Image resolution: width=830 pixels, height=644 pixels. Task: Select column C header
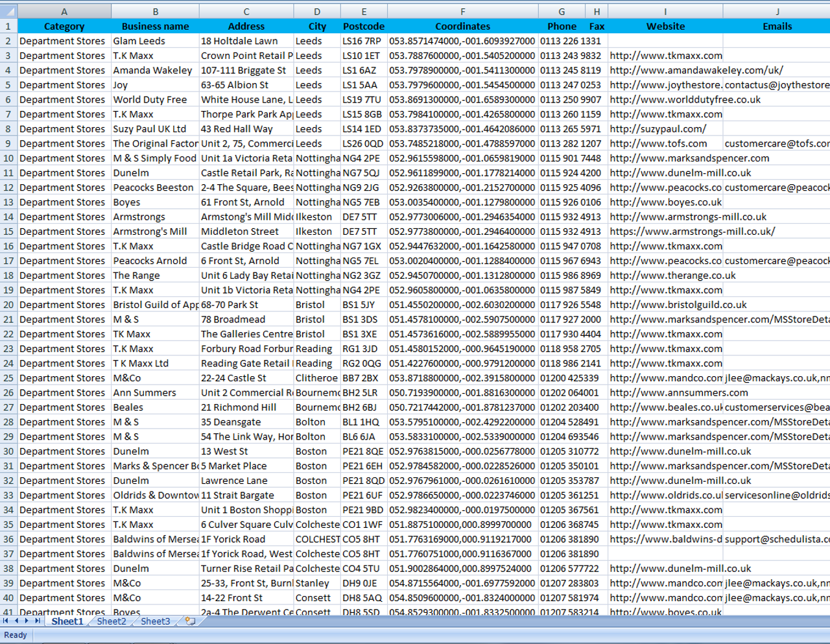(x=246, y=12)
